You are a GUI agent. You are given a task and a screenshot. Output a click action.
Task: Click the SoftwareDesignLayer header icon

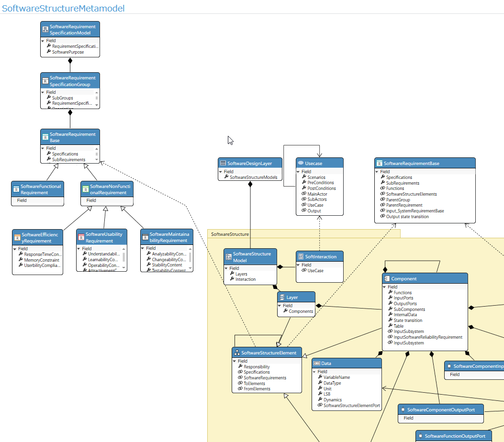click(223, 163)
